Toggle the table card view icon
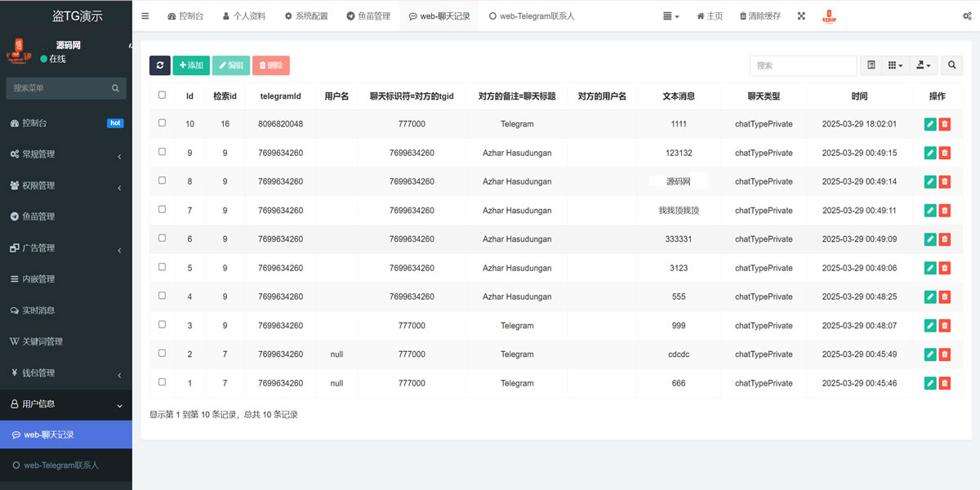Viewport: 980px width, 490px height. [x=871, y=65]
